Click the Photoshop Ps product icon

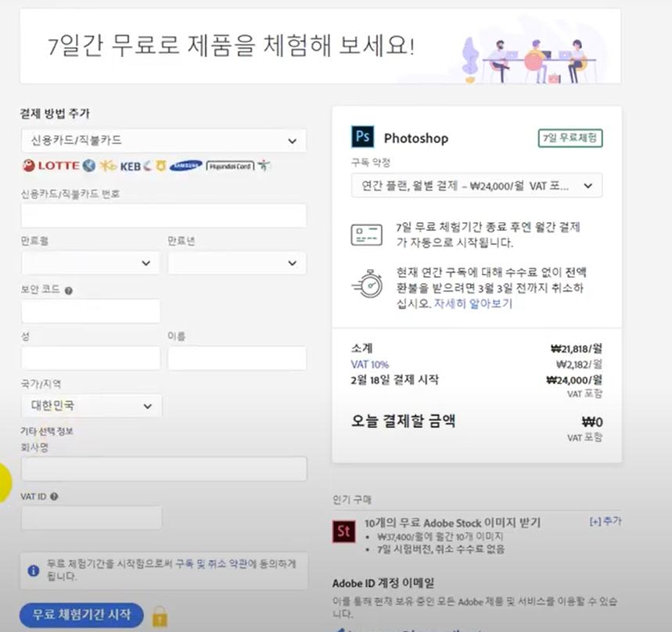point(362,137)
